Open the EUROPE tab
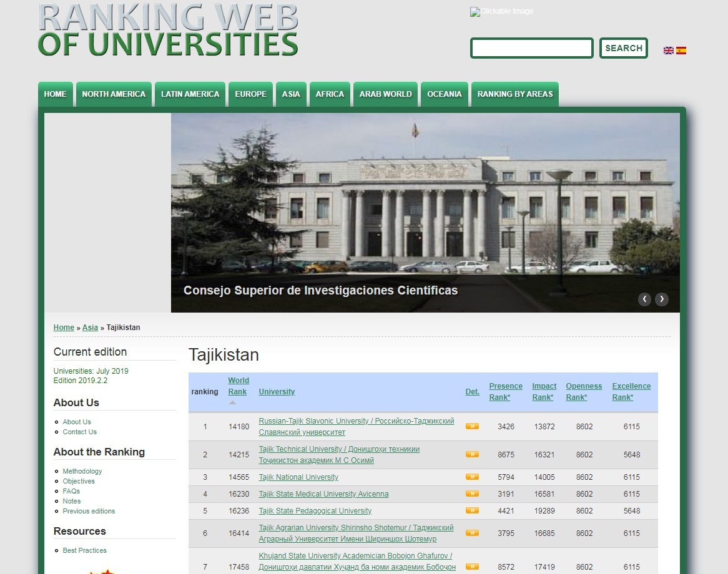Screen dimensions: 728x574 pyautogui.click(x=251, y=94)
